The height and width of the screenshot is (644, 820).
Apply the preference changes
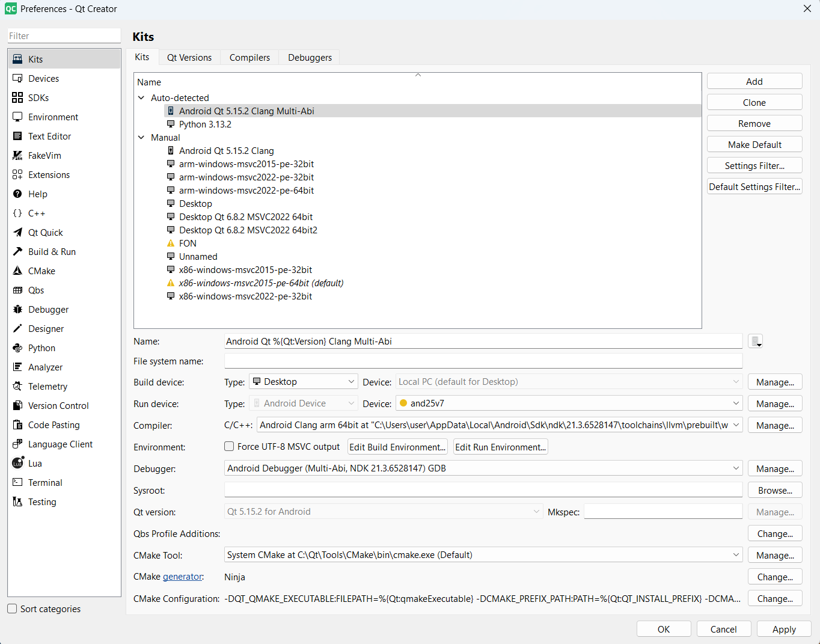pos(784,629)
